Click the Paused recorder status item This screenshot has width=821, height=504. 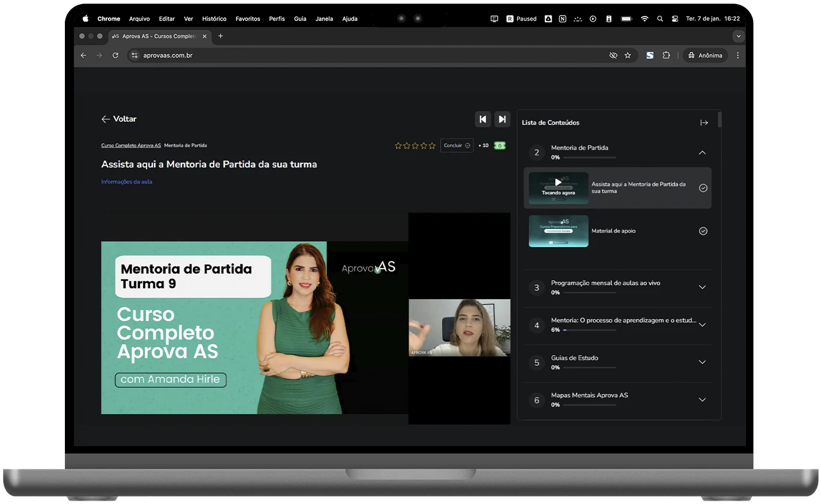pyautogui.click(x=521, y=19)
